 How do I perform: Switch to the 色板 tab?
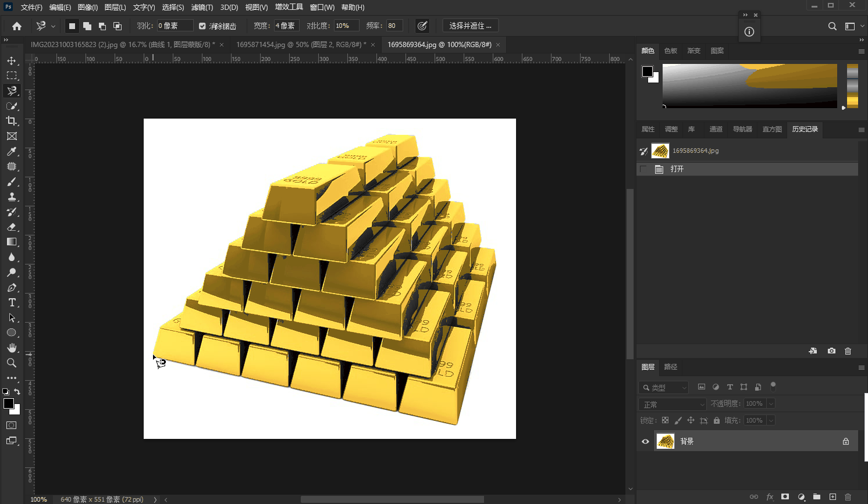tap(671, 51)
